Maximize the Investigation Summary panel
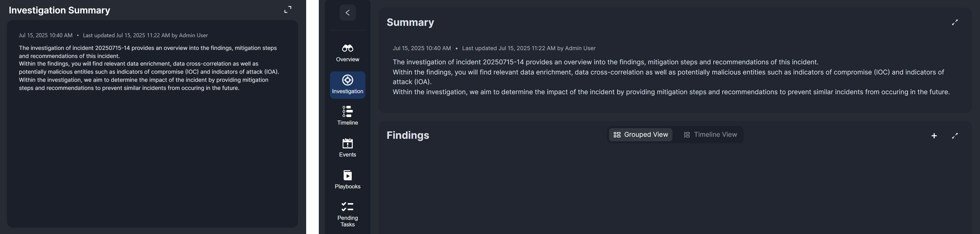 [288, 10]
